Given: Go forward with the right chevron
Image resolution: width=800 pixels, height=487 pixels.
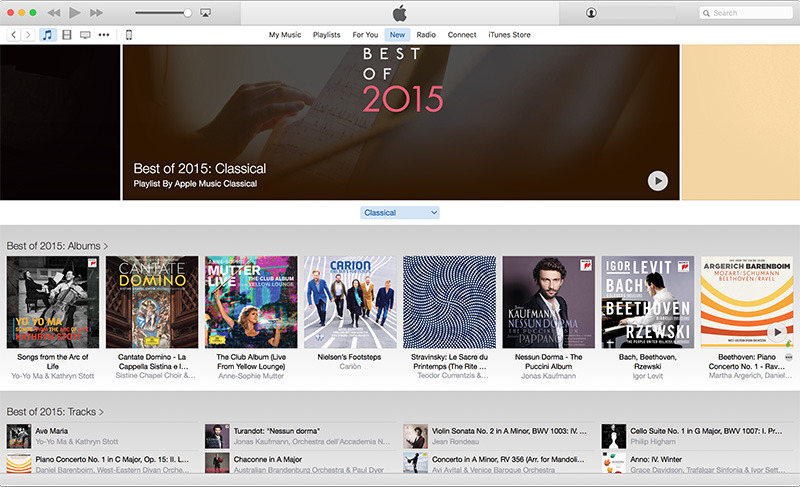Looking at the screenshot, I should 28,35.
